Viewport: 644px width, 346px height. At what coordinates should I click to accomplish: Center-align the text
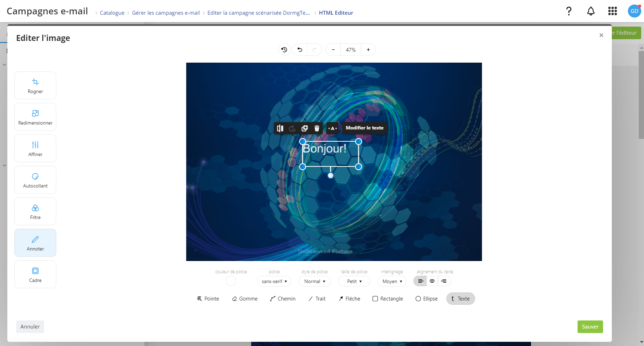[x=432, y=281]
